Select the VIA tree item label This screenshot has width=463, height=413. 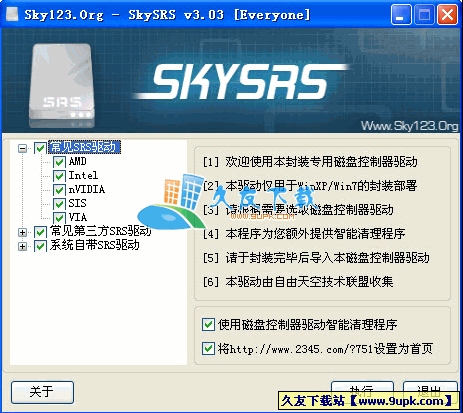click(x=78, y=217)
